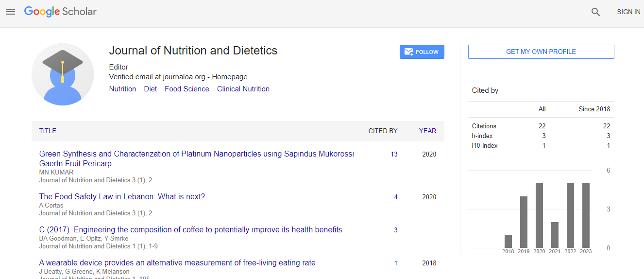Click the Google Scholar logo
Image resolution: width=644 pixels, height=279 pixels.
60,12
